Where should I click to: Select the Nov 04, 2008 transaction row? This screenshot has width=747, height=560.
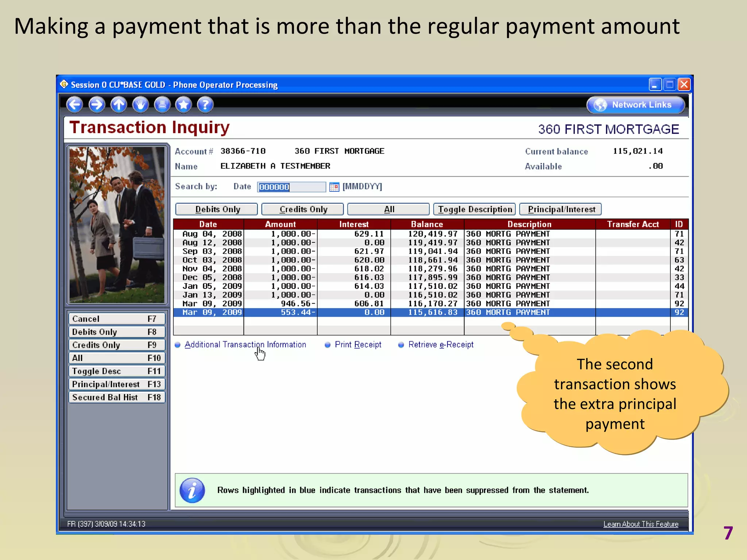click(x=430, y=269)
